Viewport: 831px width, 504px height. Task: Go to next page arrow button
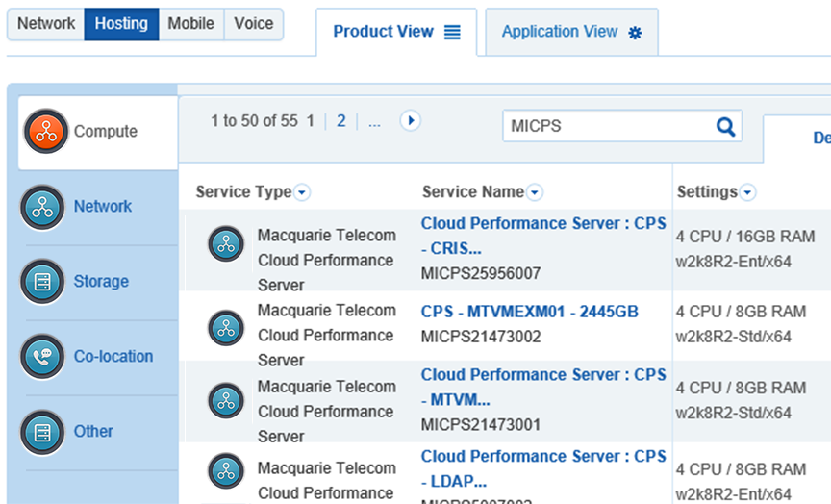pyautogui.click(x=410, y=121)
